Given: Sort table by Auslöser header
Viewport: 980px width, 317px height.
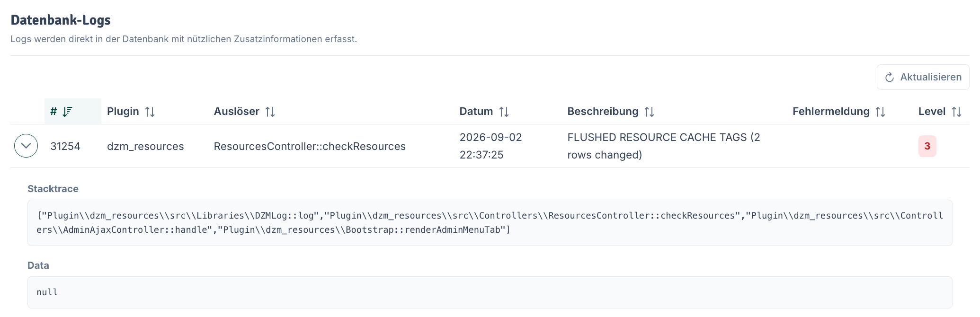Looking at the screenshot, I should click(237, 112).
